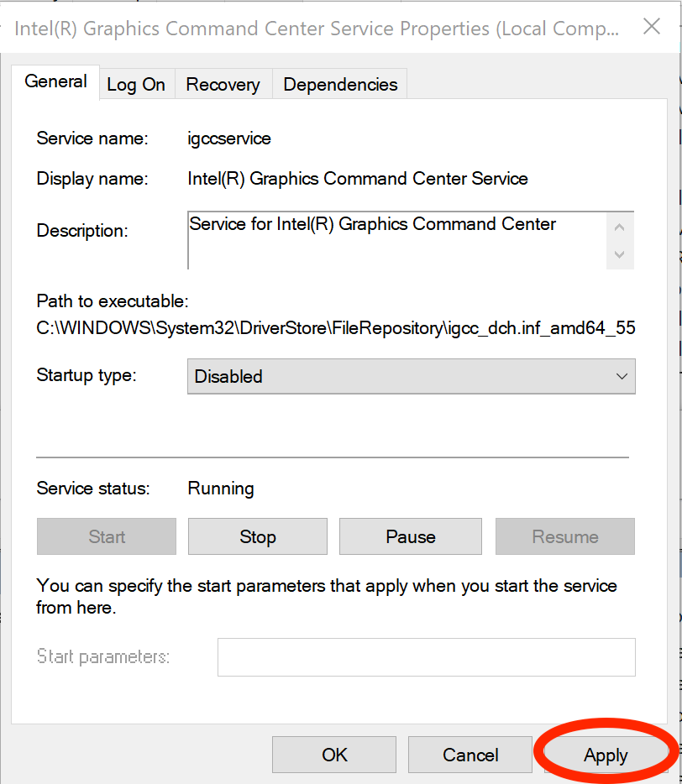Click the greyed-out Resume button
682x784 pixels.
tap(565, 536)
